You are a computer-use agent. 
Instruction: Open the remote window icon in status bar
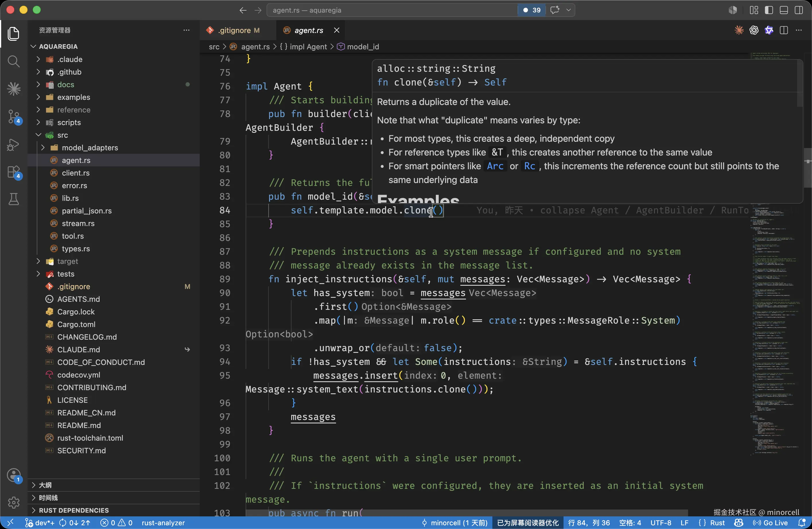click(x=10, y=522)
